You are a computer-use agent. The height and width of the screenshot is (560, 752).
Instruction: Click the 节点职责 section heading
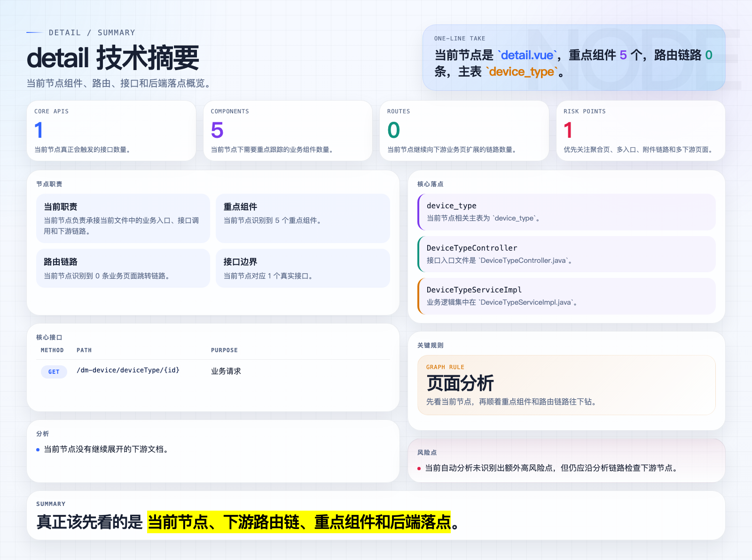tap(49, 184)
